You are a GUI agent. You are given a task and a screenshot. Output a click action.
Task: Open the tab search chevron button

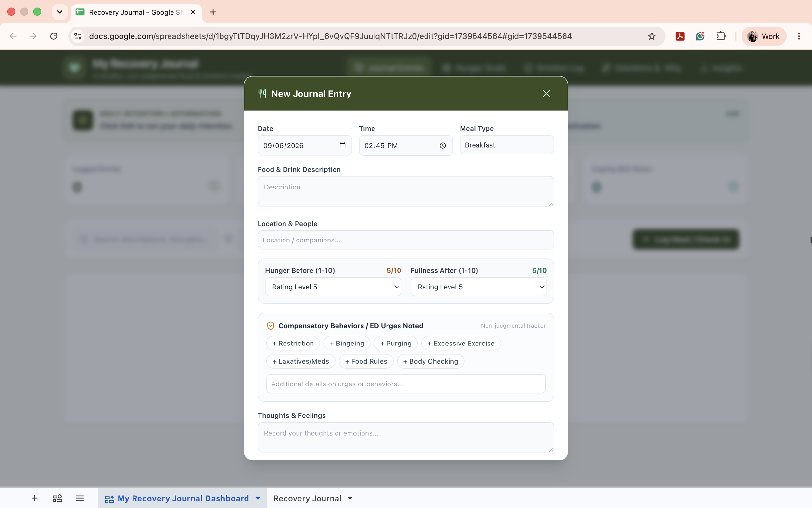(x=60, y=12)
